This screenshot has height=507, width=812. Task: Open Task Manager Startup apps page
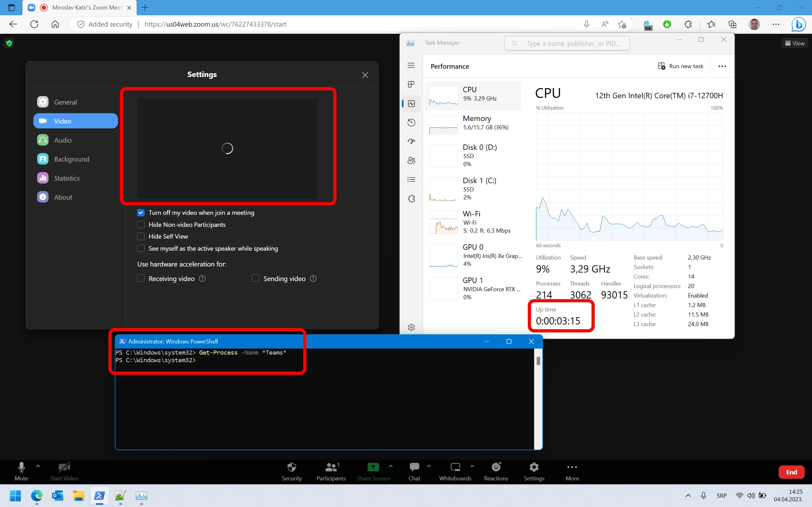411,142
